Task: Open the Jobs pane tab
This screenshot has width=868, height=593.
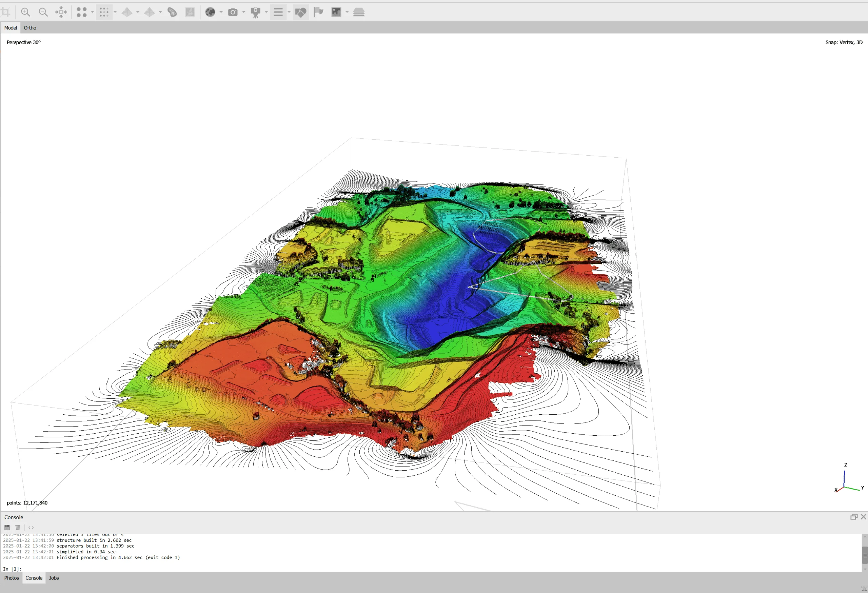Action: click(x=54, y=578)
